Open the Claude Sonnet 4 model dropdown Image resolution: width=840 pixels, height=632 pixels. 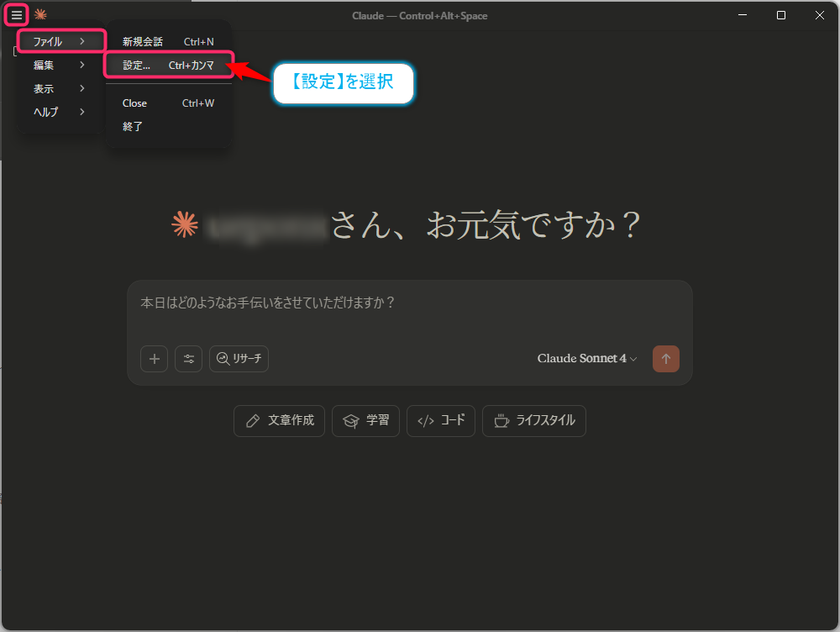point(587,358)
